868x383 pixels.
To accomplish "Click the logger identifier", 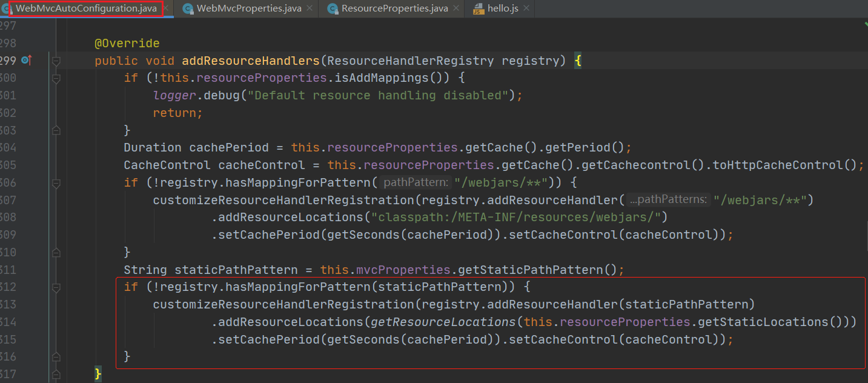I will [x=174, y=96].
